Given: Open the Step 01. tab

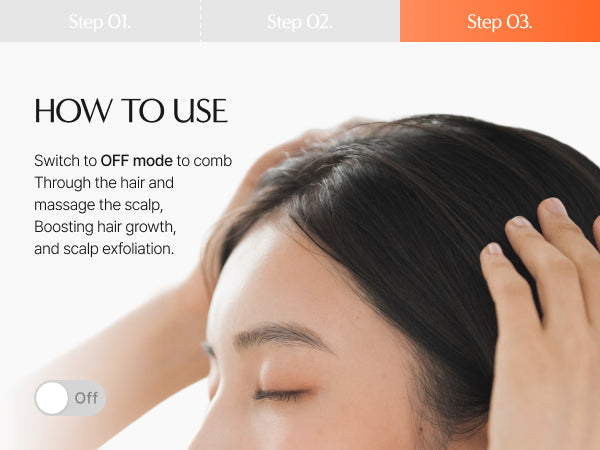Looking at the screenshot, I should [100, 21].
